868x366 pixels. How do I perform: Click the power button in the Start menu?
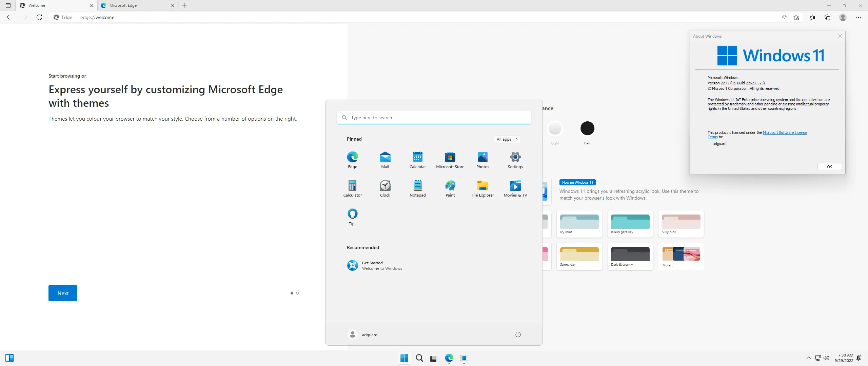click(x=518, y=334)
